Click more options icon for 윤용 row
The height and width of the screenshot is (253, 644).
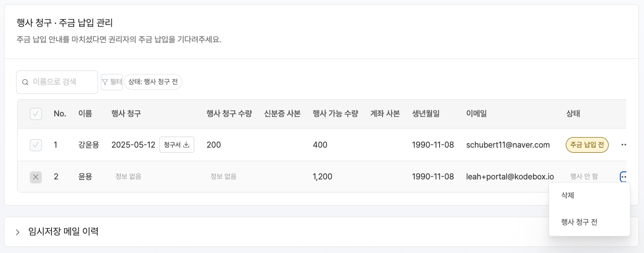(x=624, y=176)
